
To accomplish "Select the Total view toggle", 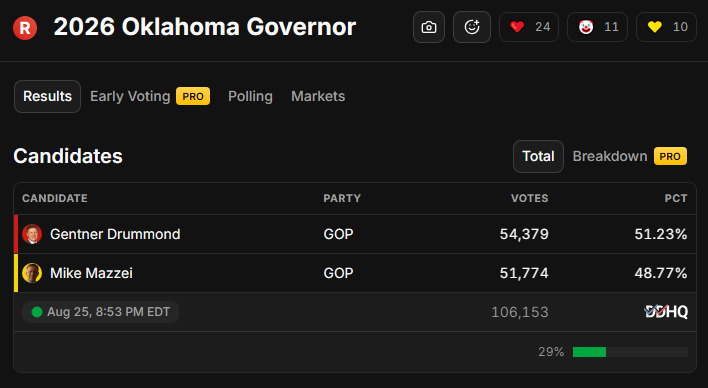I will pos(538,156).
